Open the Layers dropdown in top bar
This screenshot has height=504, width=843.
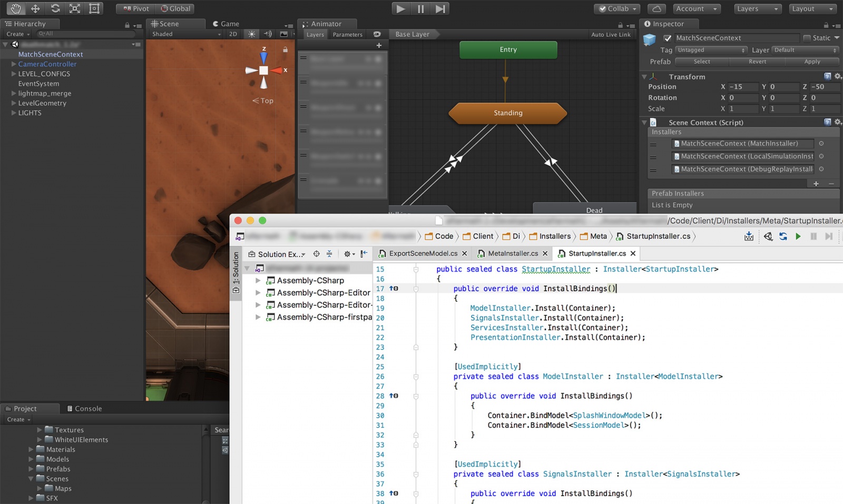(x=757, y=8)
